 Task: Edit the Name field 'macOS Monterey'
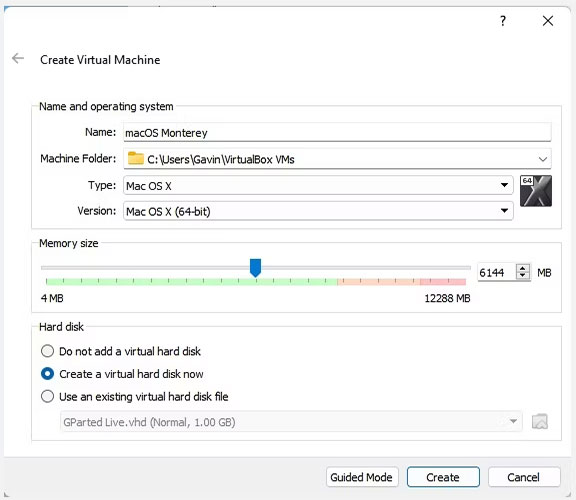tap(337, 133)
